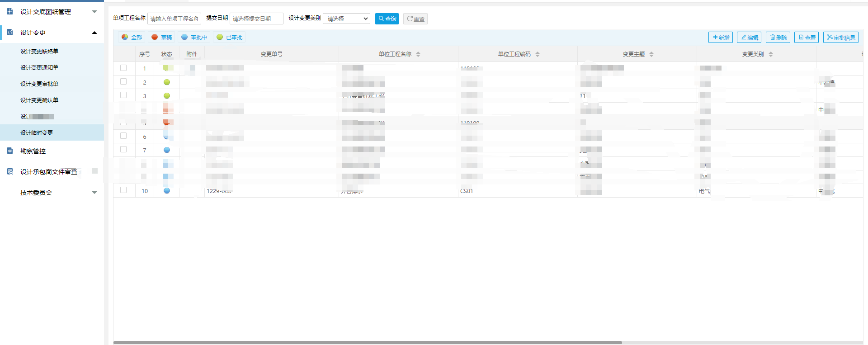Click the 设计交底图纸管理 sidebar icon
This screenshot has height=345, width=868.
[10, 11]
